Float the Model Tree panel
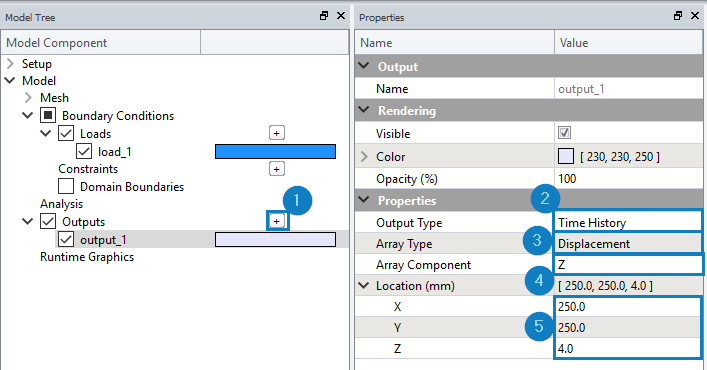707x370 pixels. click(324, 16)
